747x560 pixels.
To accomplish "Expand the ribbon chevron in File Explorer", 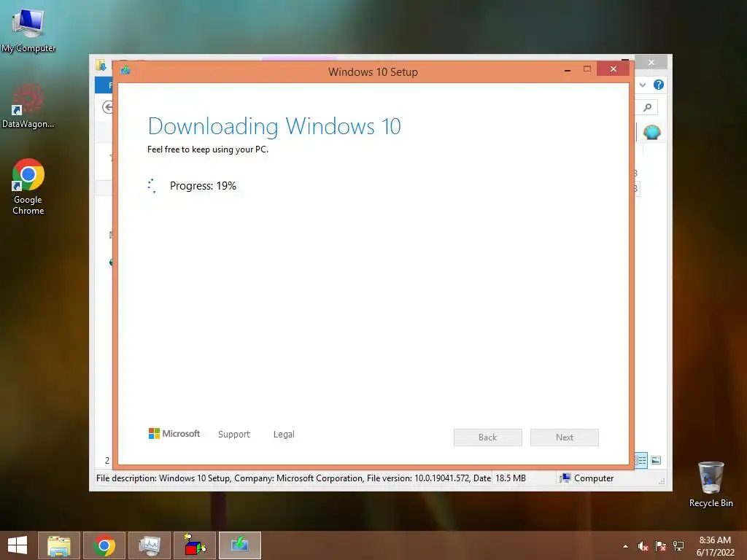I will click(643, 85).
